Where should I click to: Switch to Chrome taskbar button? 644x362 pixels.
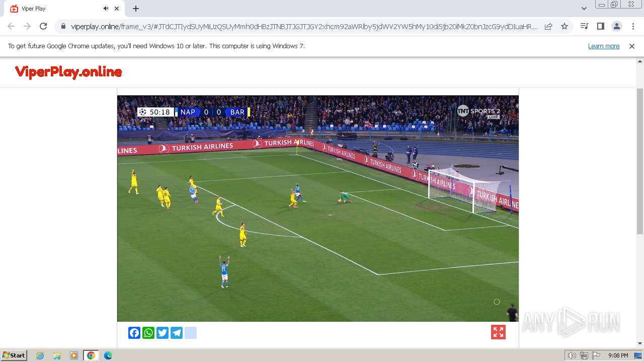coord(91,355)
